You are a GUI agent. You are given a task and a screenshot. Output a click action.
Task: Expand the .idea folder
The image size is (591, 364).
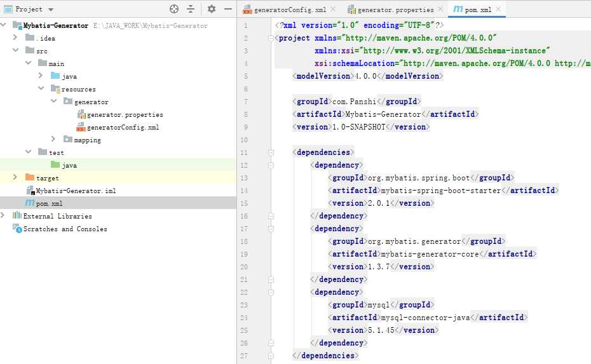15,37
